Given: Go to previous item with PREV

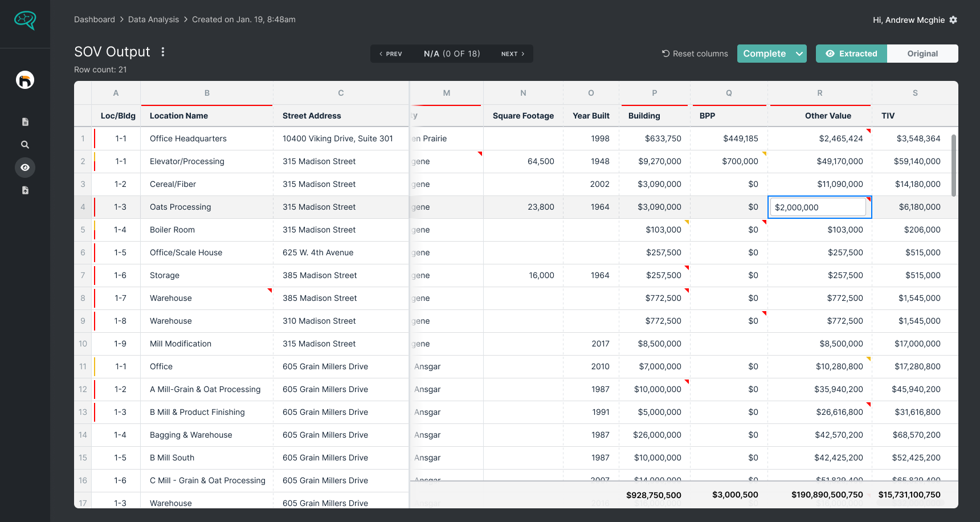Looking at the screenshot, I should (x=391, y=54).
